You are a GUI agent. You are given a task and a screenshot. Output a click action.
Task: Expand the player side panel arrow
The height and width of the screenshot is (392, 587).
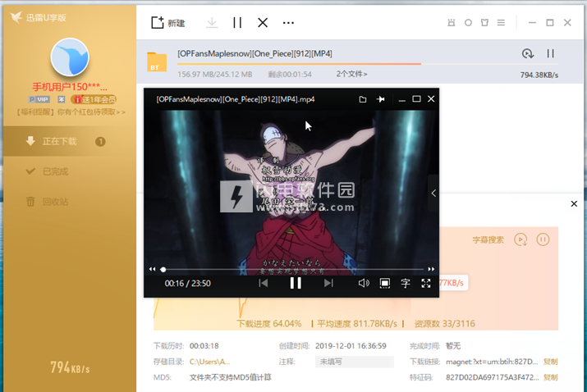click(433, 193)
